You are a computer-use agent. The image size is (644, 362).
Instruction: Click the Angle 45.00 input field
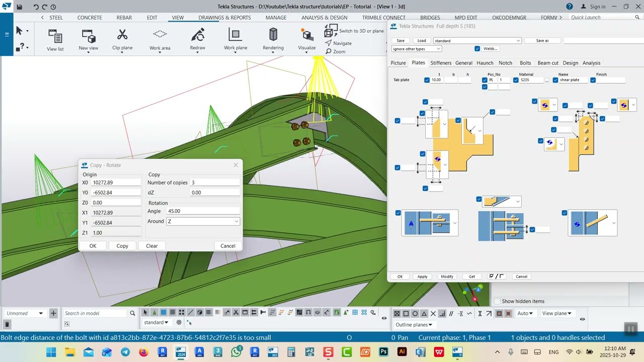pos(203,211)
